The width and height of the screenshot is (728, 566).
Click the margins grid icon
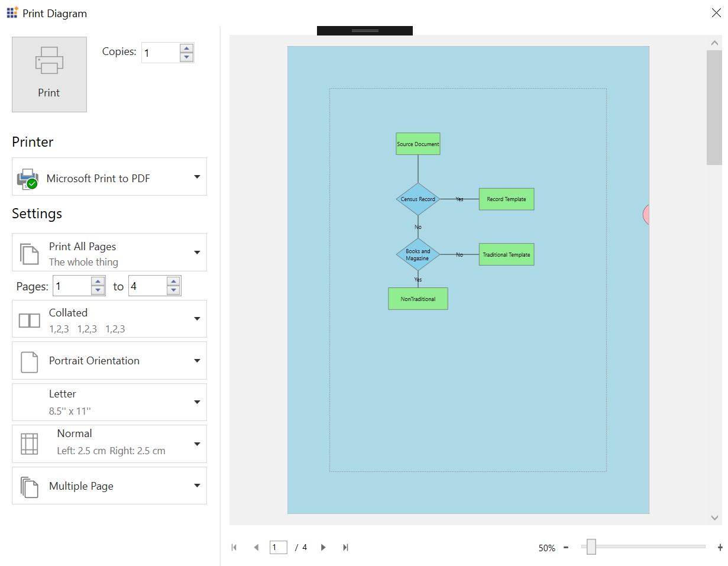(x=30, y=444)
